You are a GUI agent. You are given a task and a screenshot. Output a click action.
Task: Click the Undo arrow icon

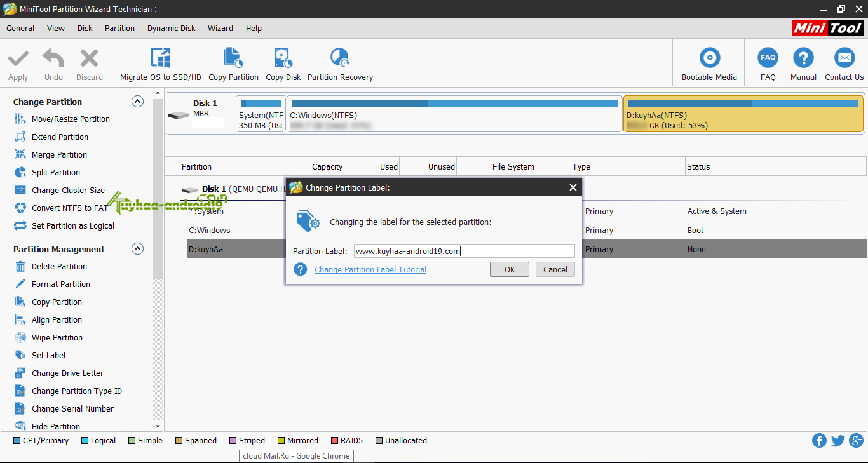53,58
